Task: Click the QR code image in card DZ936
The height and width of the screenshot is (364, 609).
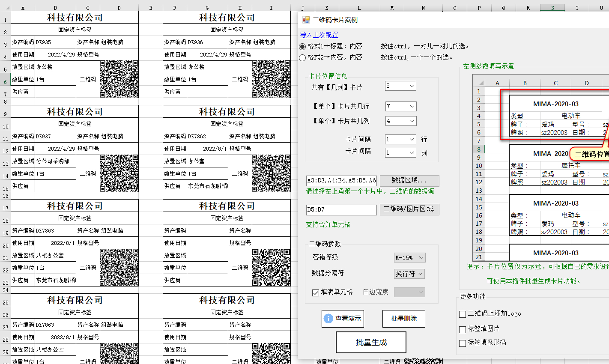Action: [271, 79]
